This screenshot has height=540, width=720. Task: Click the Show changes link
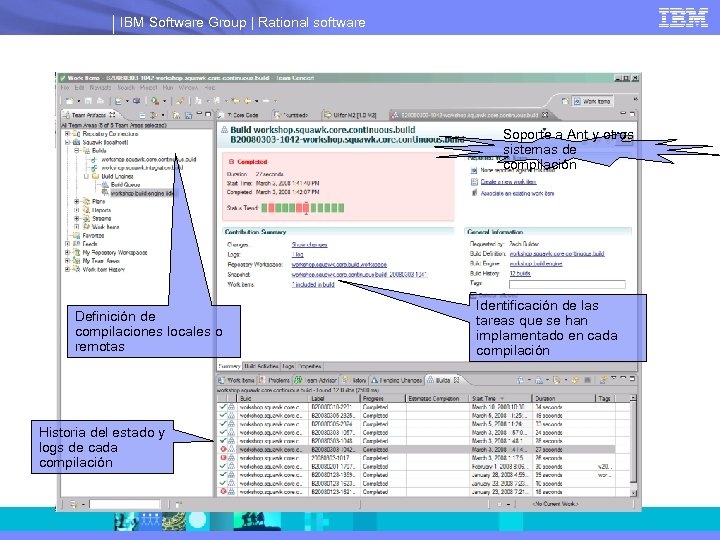click(309, 245)
